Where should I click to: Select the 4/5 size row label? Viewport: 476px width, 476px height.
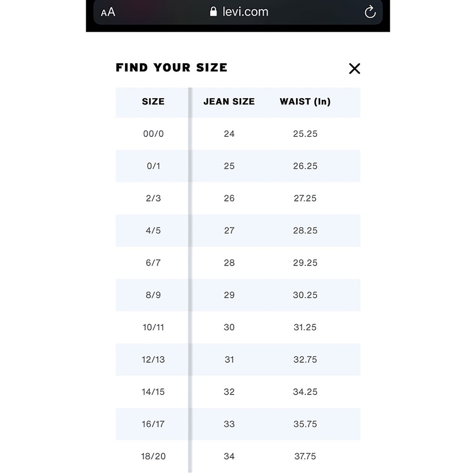coord(153,230)
